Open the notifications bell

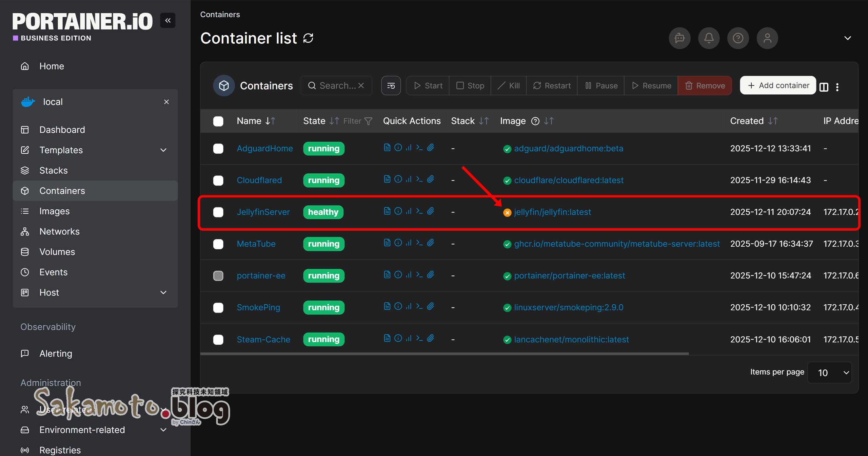point(708,38)
